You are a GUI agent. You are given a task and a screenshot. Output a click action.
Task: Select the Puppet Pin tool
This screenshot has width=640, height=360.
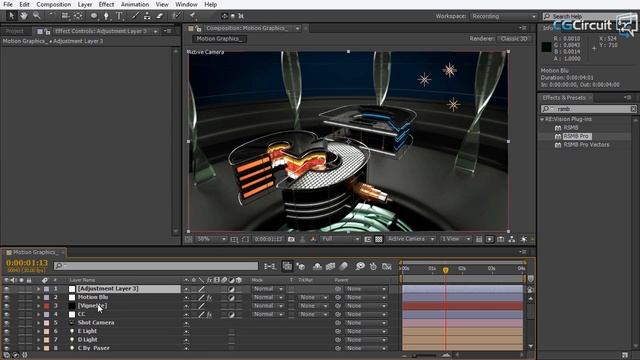point(192,16)
